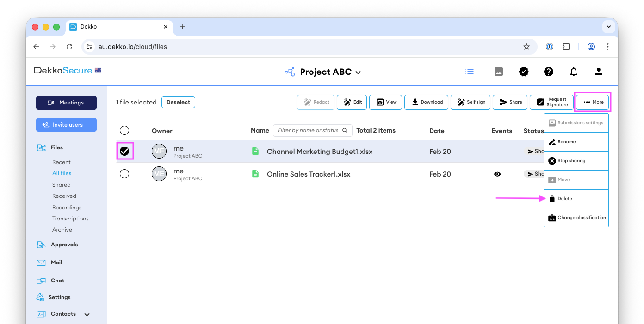
Task: Click the Redact toolbar button
Action: point(316,102)
